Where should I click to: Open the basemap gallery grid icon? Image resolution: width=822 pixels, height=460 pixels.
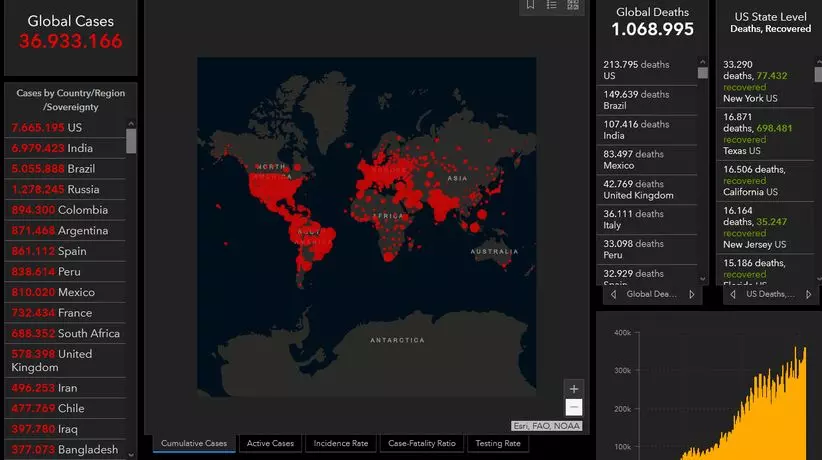coord(573,5)
